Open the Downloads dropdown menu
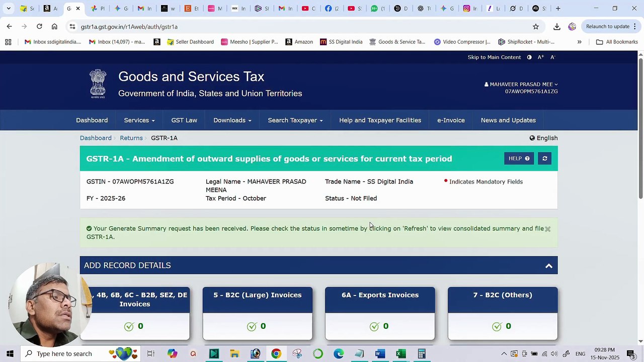 coord(232,120)
